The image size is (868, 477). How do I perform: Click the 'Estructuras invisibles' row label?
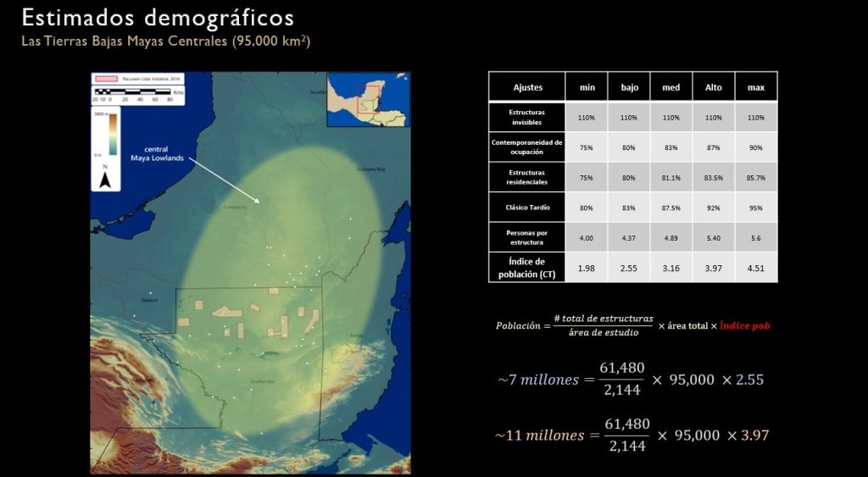[x=527, y=117]
